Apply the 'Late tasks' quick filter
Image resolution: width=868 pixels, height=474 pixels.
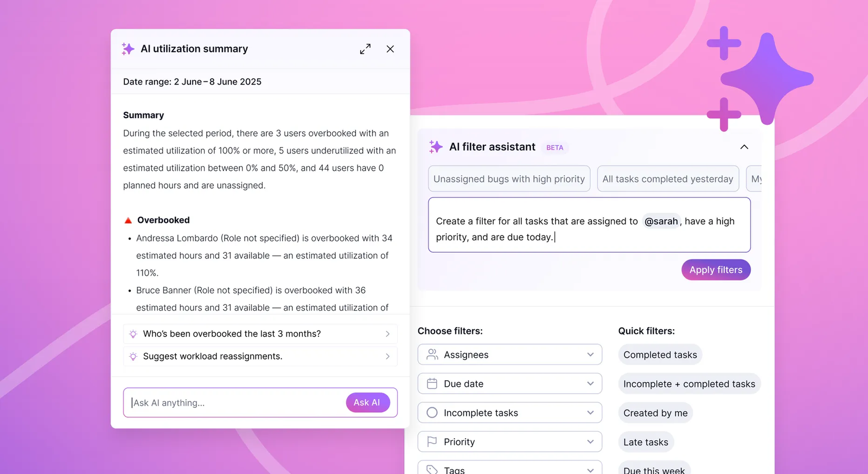click(646, 442)
